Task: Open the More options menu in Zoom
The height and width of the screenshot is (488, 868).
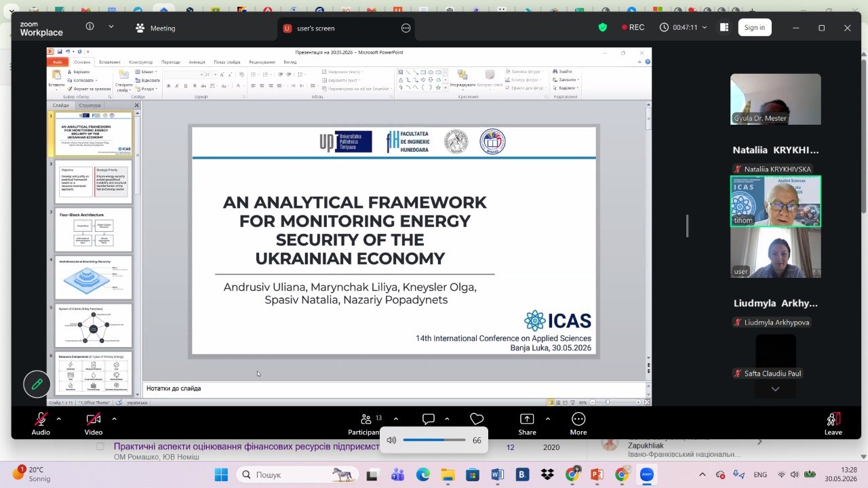Action: pyautogui.click(x=578, y=424)
